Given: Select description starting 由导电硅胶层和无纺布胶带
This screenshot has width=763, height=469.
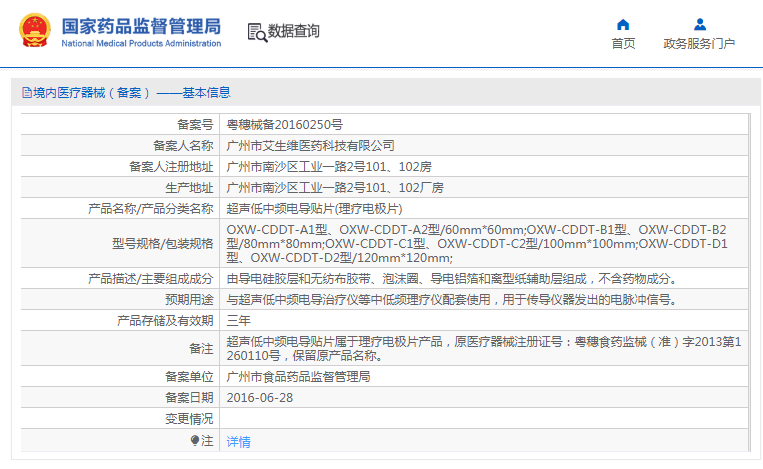Looking at the screenshot, I should point(452,279).
